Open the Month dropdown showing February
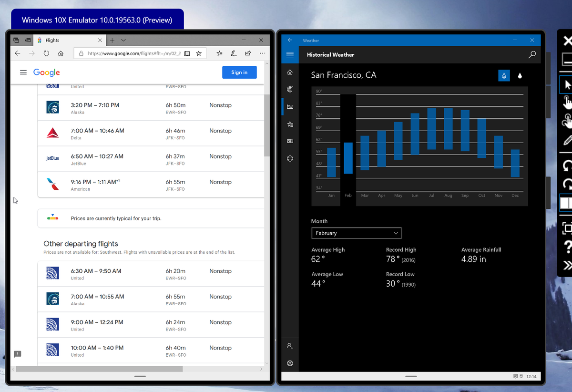This screenshot has width=572, height=392. [356, 233]
